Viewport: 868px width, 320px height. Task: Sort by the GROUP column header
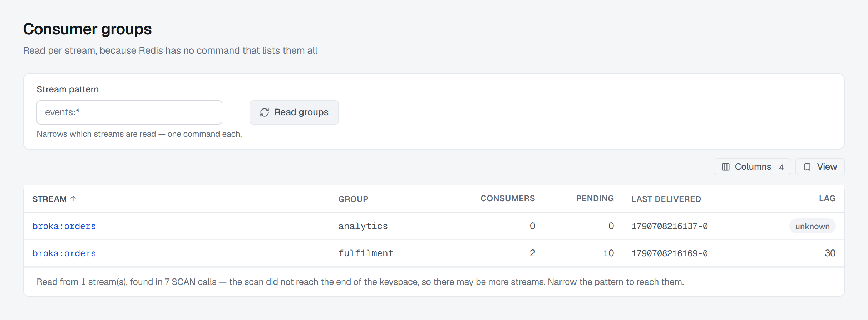pyautogui.click(x=353, y=199)
